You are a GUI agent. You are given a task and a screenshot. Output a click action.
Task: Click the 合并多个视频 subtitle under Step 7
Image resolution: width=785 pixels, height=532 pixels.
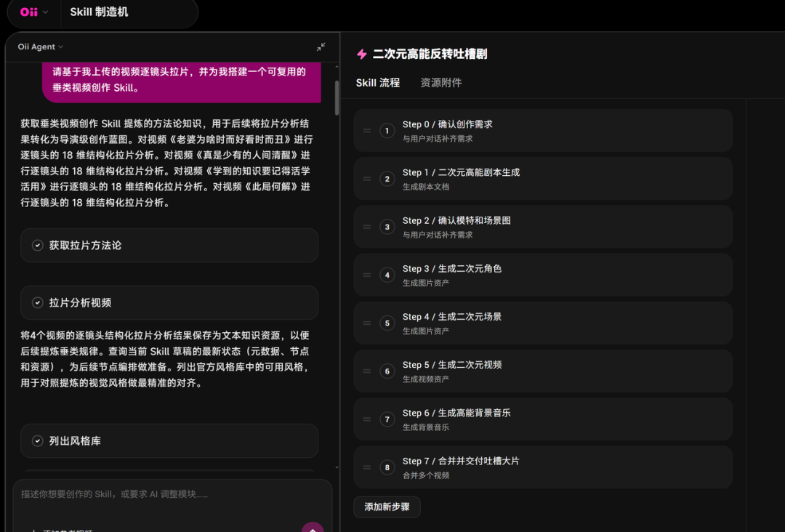425,475
